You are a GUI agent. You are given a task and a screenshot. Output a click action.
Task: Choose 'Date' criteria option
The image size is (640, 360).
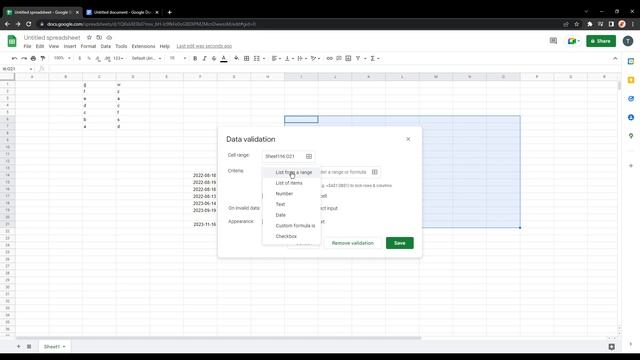(291, 215)
